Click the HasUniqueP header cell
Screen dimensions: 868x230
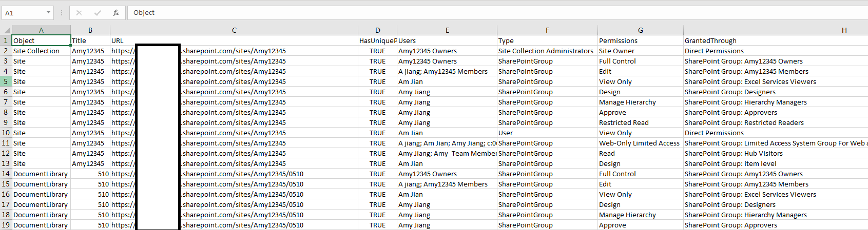point(378,40)
